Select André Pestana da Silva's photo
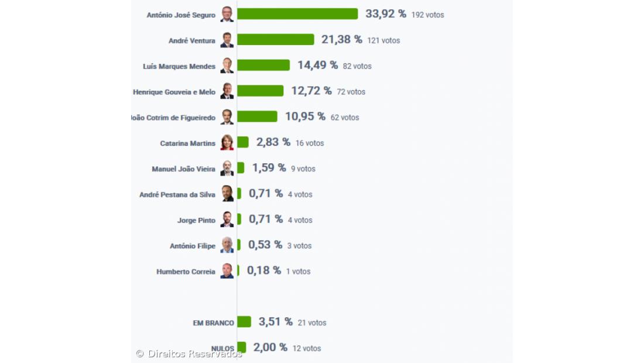 (227, 194)
